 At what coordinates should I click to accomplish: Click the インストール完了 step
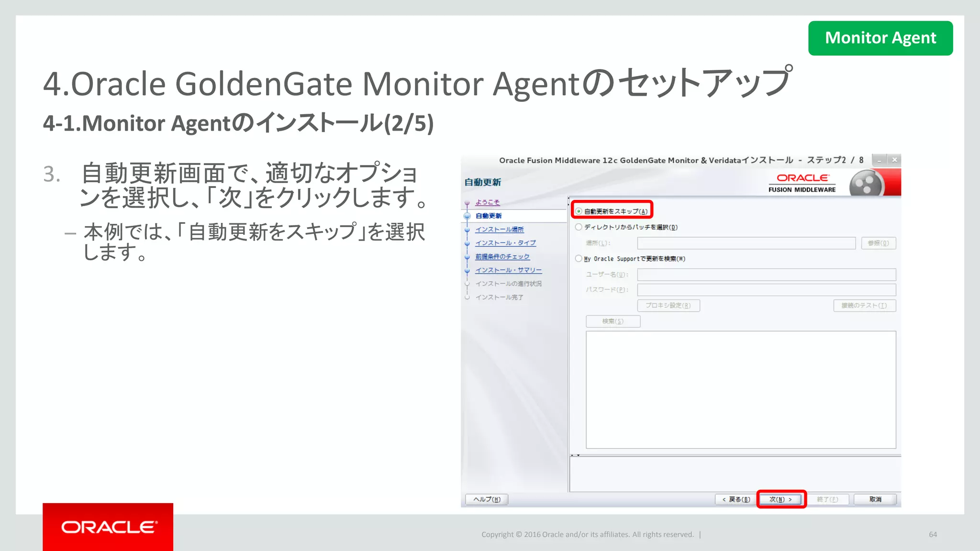pos(499,298)
